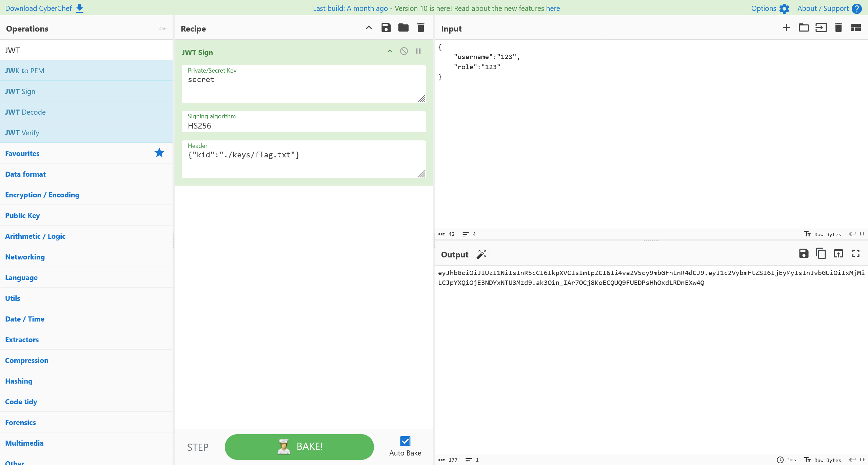Expand the Multimedia category
This screenshot has width=868, height=465.
(86, 443)
